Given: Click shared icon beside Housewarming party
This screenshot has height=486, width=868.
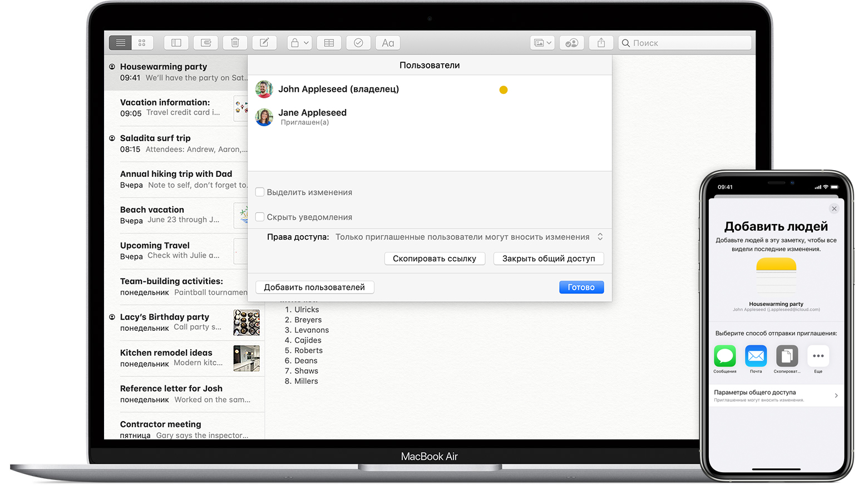Looking at the screenshot, I should coord(112,67).
